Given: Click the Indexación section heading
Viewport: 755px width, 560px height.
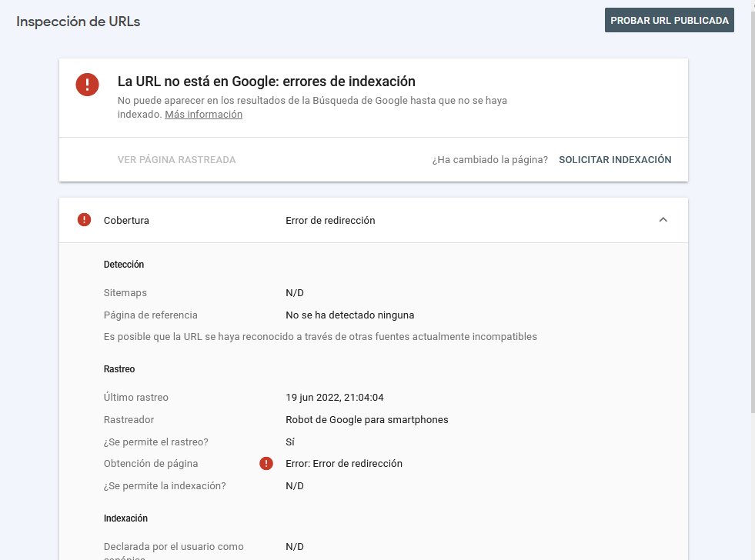Looking at the screenshot, I should click(x=125, y=518).
